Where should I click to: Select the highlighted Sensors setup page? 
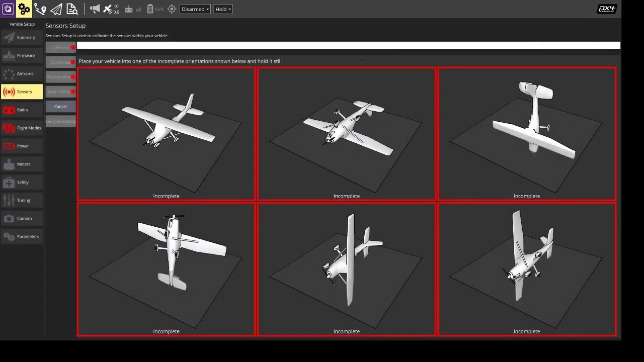click(x=22, y=92)
